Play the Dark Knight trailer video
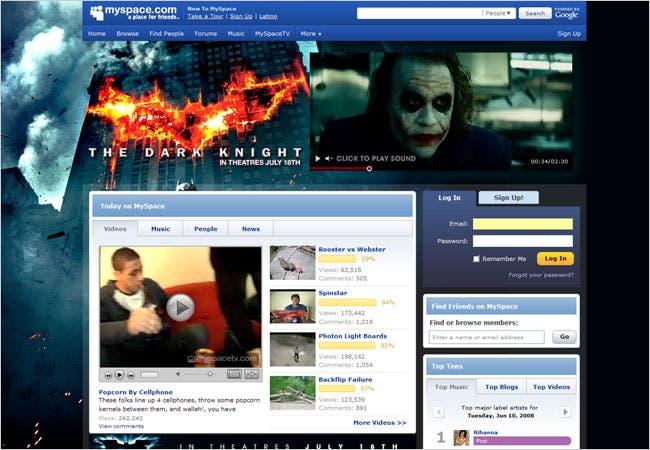 coord(318,158)
